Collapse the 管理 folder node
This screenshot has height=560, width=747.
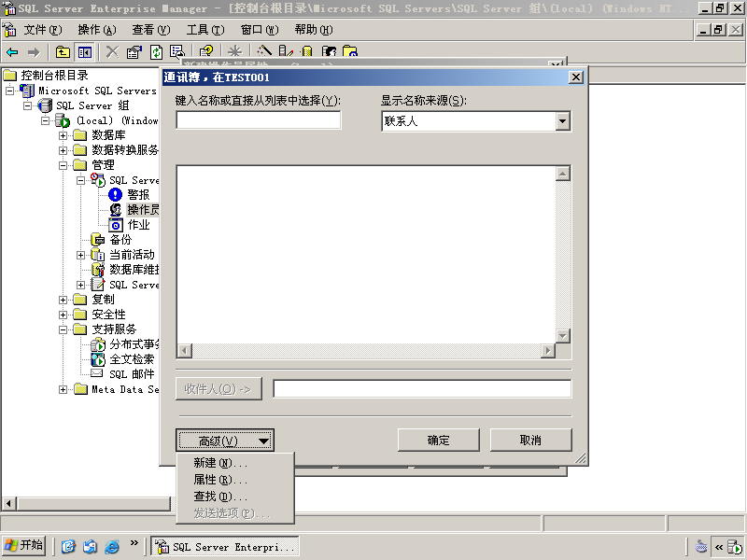pos(63,166)
